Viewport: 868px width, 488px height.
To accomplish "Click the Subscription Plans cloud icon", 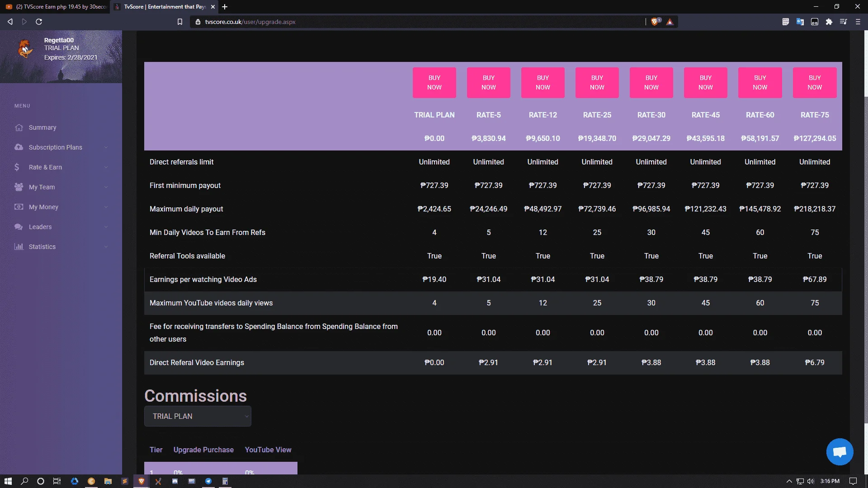I will tap(19, 147).
